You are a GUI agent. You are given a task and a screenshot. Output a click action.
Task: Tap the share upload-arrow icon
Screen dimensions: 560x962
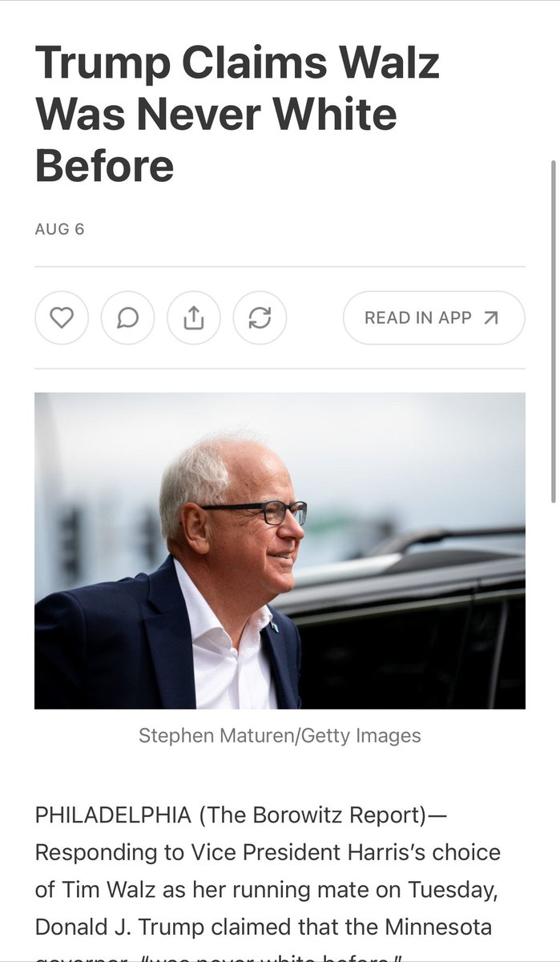(193, 318)
